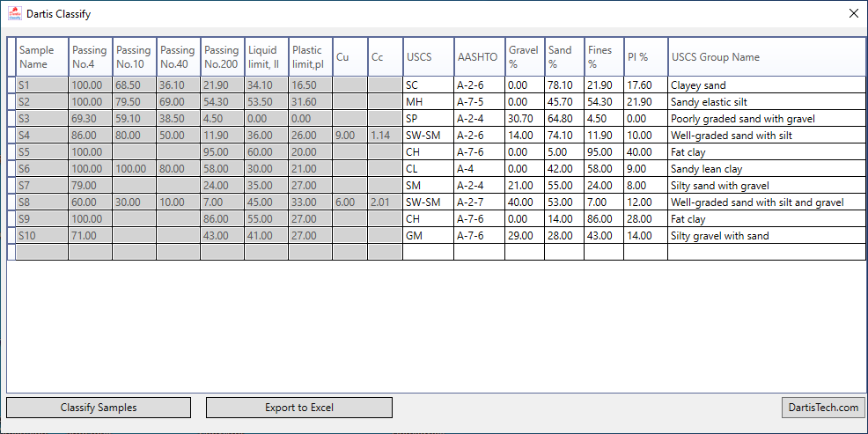Click the Dartis Classify app icon
868x434 pixels.
point(15,14)
